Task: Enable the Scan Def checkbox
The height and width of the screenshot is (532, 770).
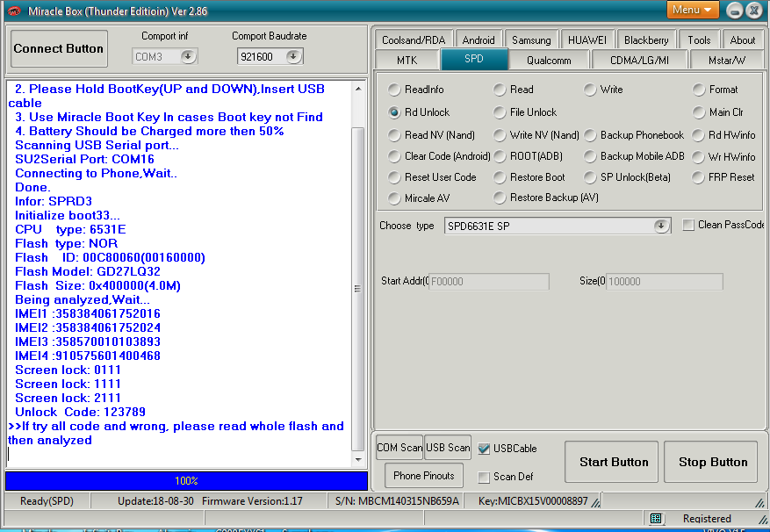Action: 484,477
